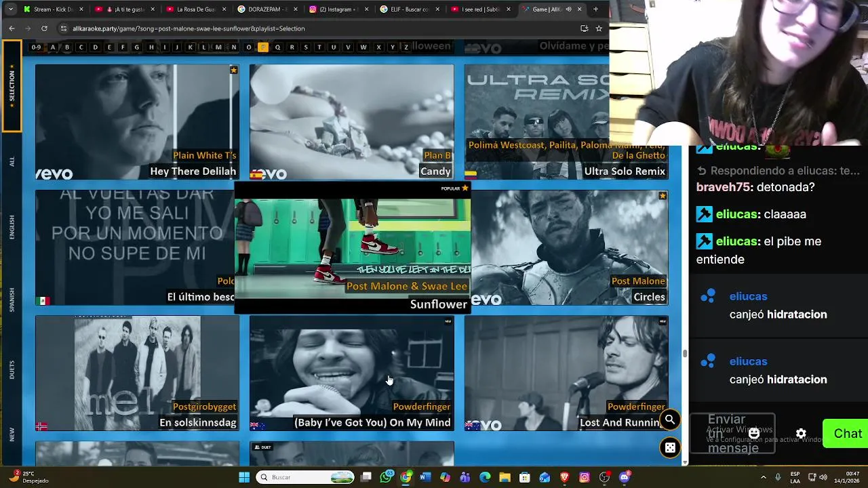Viewport: 868px width, 488px height.
Task: Select the On My Mind Powderfinger card
Action: [351, 373]
